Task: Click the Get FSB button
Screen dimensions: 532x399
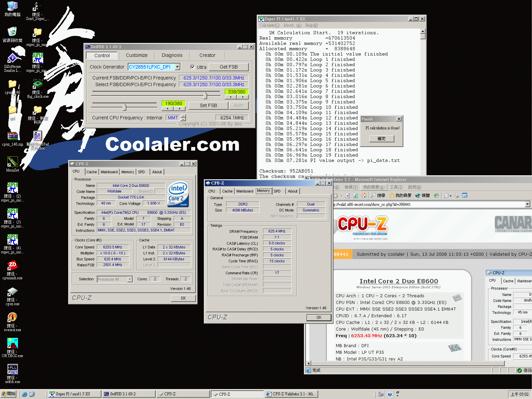Action: click(229, 67)
